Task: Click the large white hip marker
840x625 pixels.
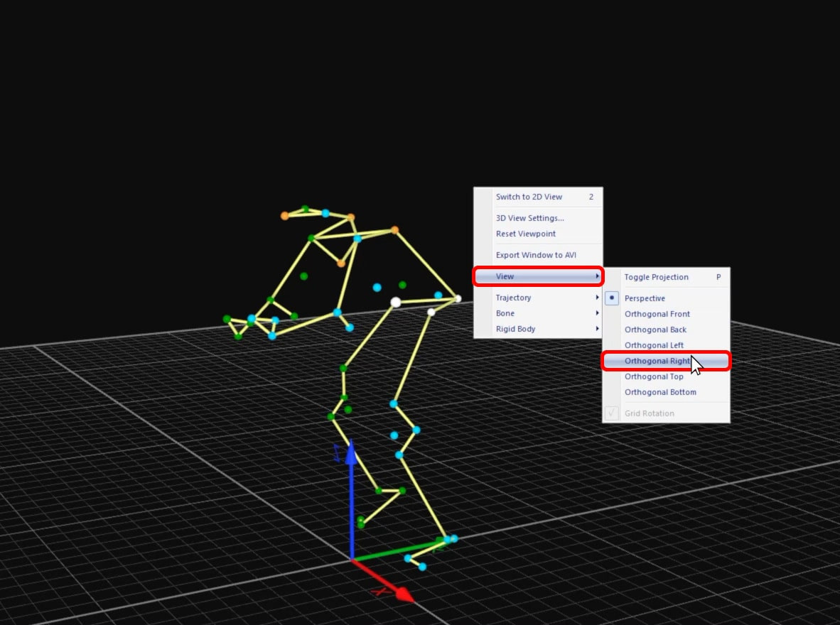Action: pos(395,302)
